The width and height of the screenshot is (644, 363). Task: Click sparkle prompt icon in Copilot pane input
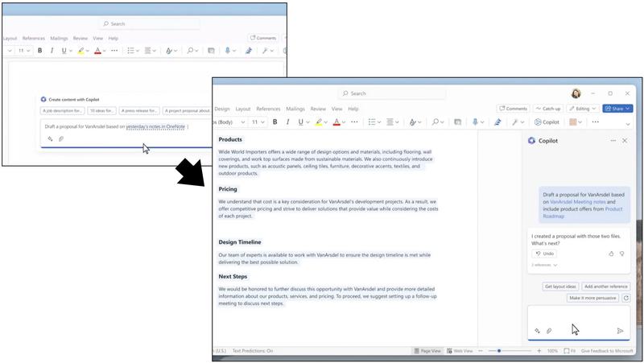537,331
